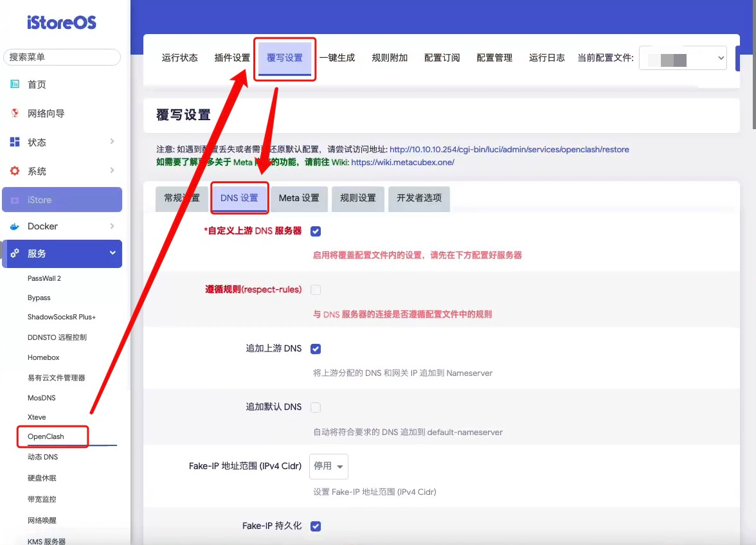Expand 系统 menu chevron
Image resolution: width=756 pixels, height=545 pixels.
tap(112, 170)
